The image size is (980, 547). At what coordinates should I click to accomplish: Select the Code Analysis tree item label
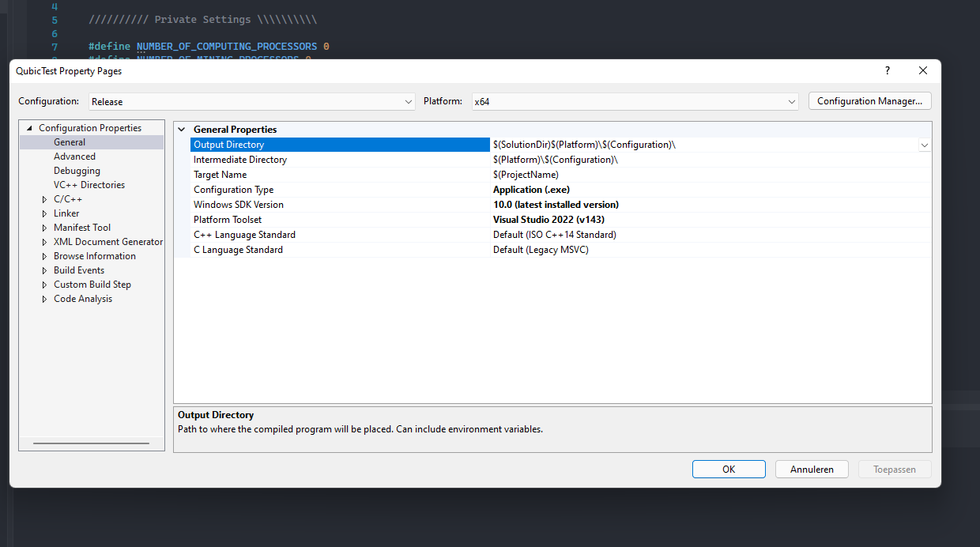pyautogui.click(x=83, y=299)
